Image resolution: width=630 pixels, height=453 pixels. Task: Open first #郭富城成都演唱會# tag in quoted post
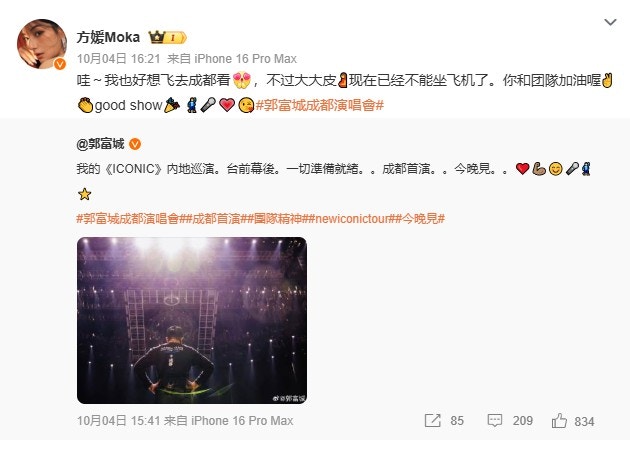tap(131, 219)
